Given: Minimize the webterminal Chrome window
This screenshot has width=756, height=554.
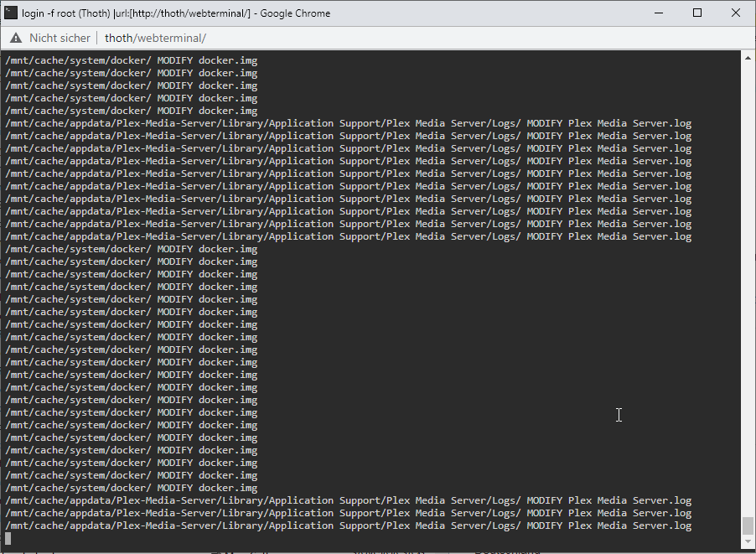Looking at the screenshot, I should [x=659, y=13].
